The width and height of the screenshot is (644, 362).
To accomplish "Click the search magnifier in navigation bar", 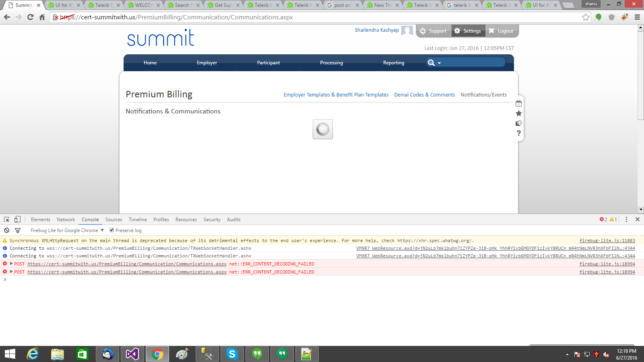I will tap(431, 63).
